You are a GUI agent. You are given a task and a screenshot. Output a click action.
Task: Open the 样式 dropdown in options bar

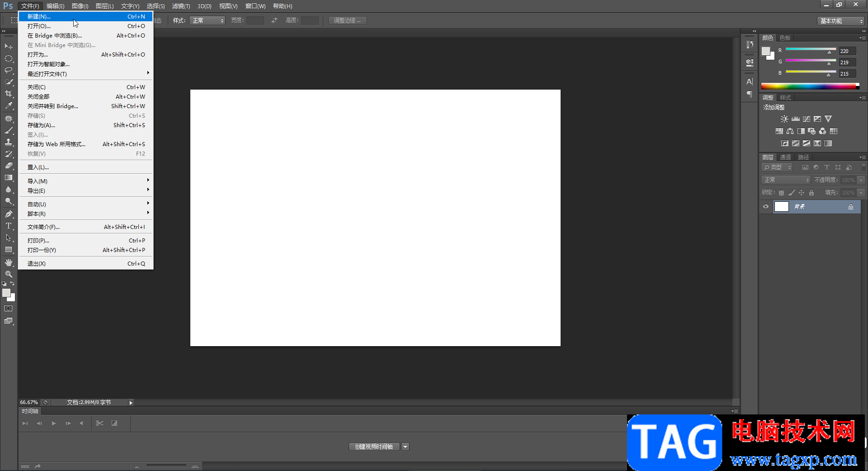tap(207, 20)
